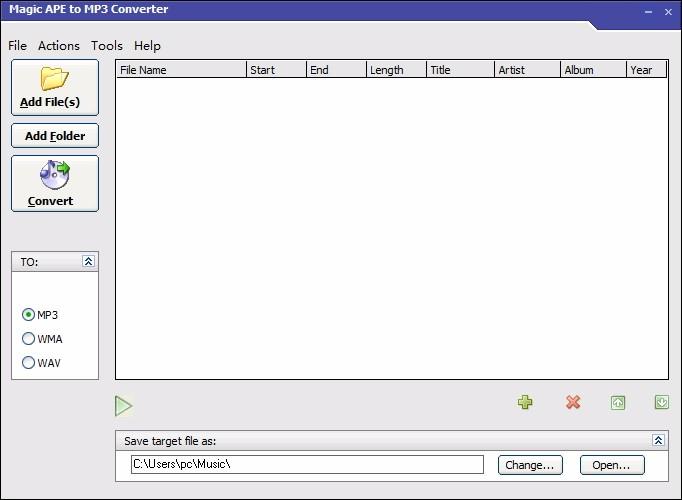Click the target path input field
The height and width of the screenshot is (500, 682).
(x=307, y=464)
